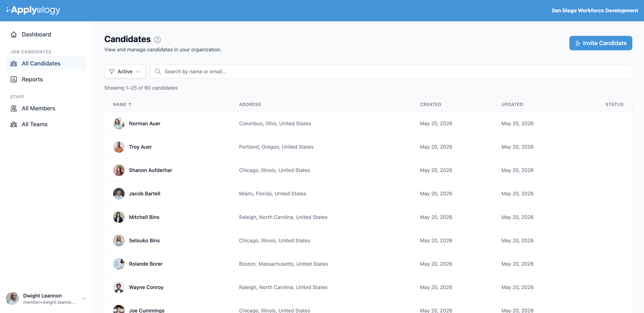Sort by the Status column header
The width and height of the screenshot is (644, 313).
point(614,105)
